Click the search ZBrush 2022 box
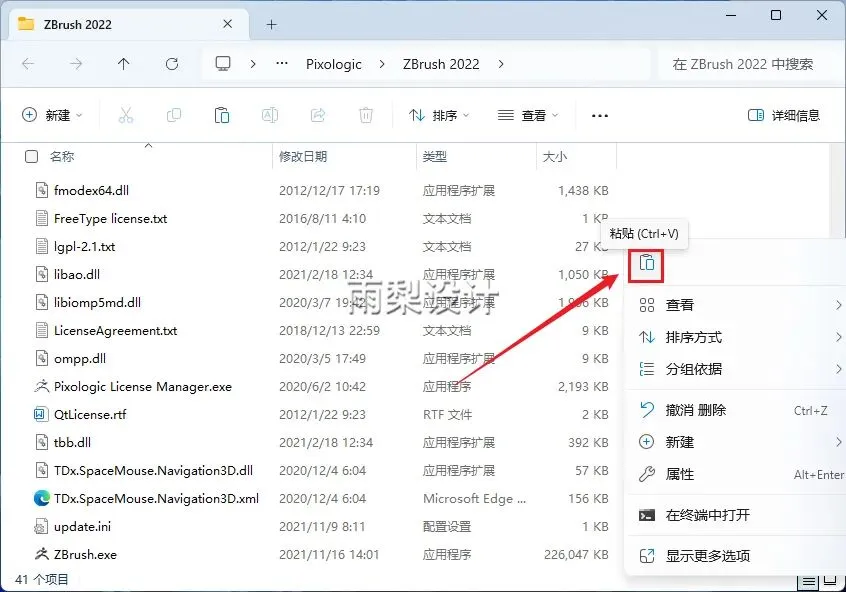Screen dimensions: 846x592 (x=749, y=64)
